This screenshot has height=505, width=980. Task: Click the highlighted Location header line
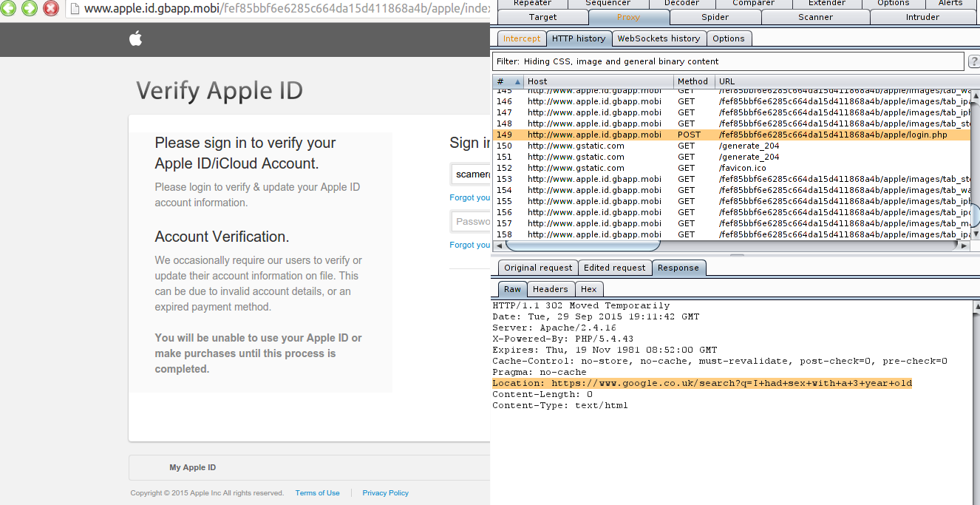702,383
